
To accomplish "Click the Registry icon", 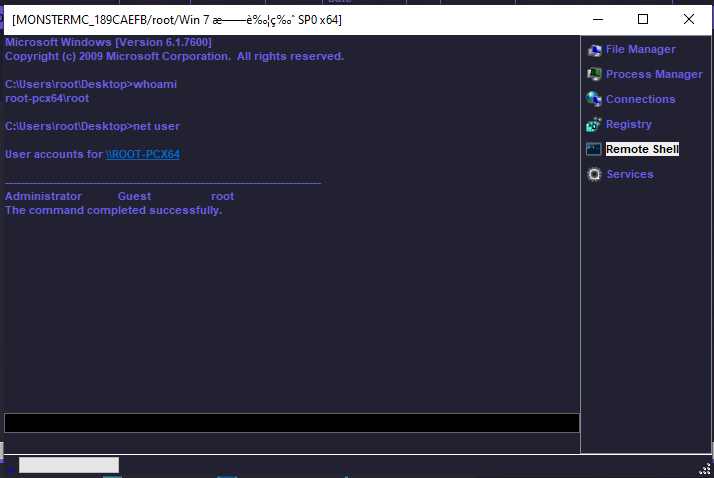I will (x=594, y=125).
